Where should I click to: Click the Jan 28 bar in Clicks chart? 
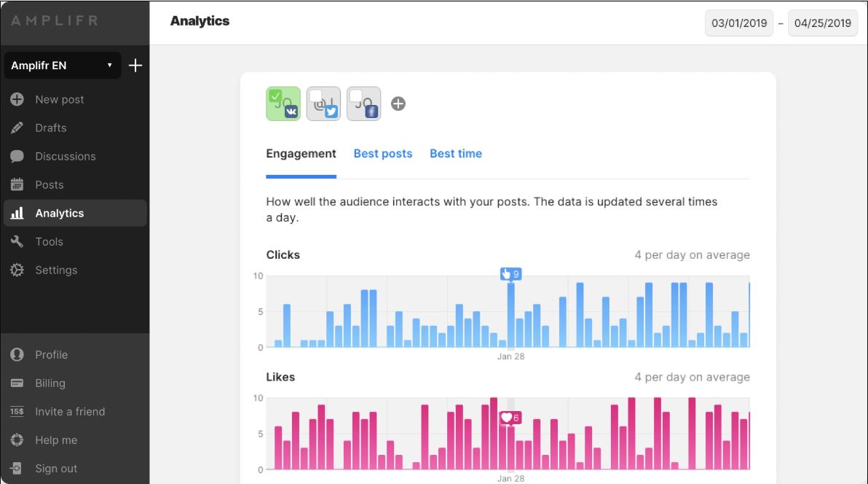tap(511, 315)
